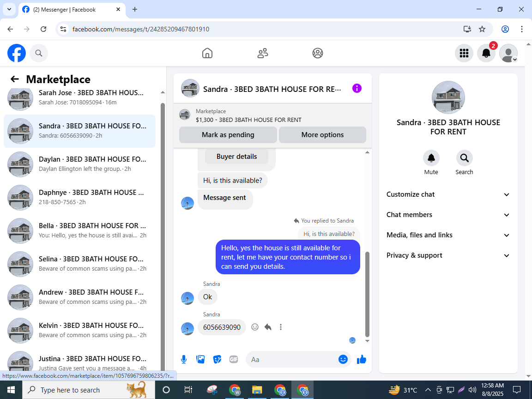Image resolution: width=532 pixels, height=399 pixels.
Task: Click the taskbar 'Type here to search' box
Action: click(x=89, y=390)
